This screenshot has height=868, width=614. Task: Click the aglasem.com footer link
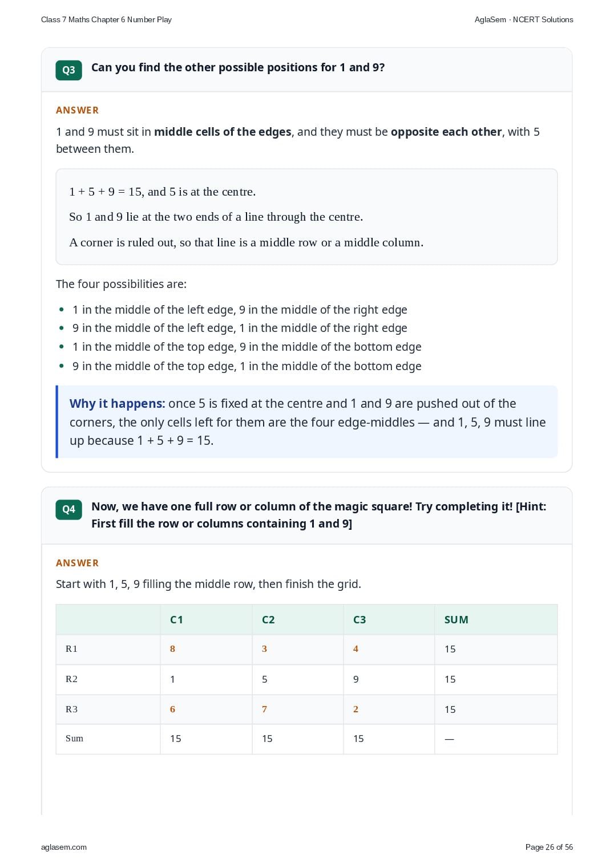click(x=64, y=847)
